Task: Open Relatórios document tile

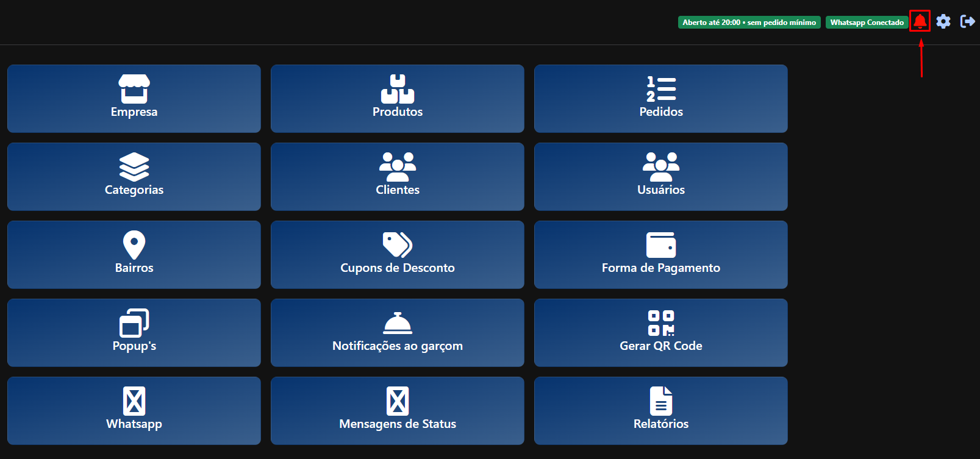Action: pos(661,411)
